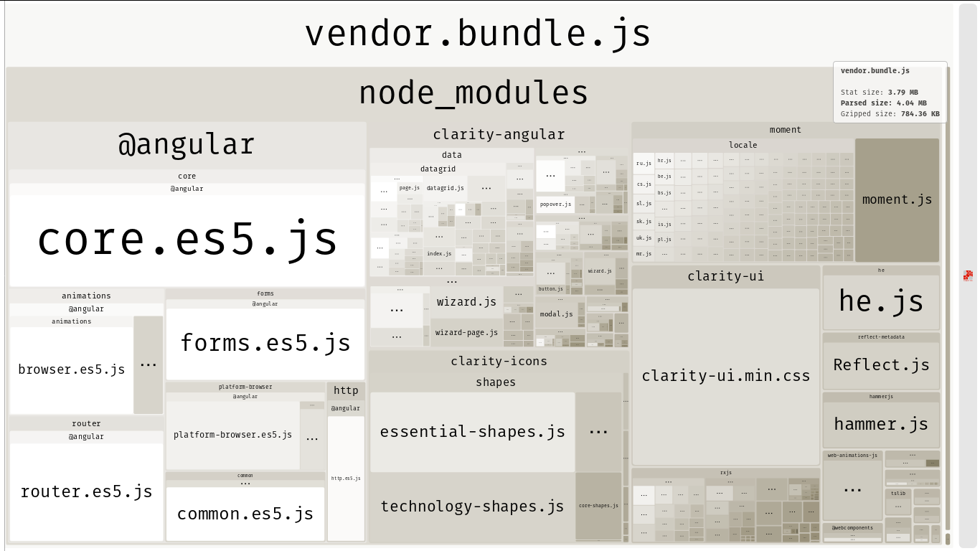
Task: Select platform-browser.es5.js module
Action: 233,435
